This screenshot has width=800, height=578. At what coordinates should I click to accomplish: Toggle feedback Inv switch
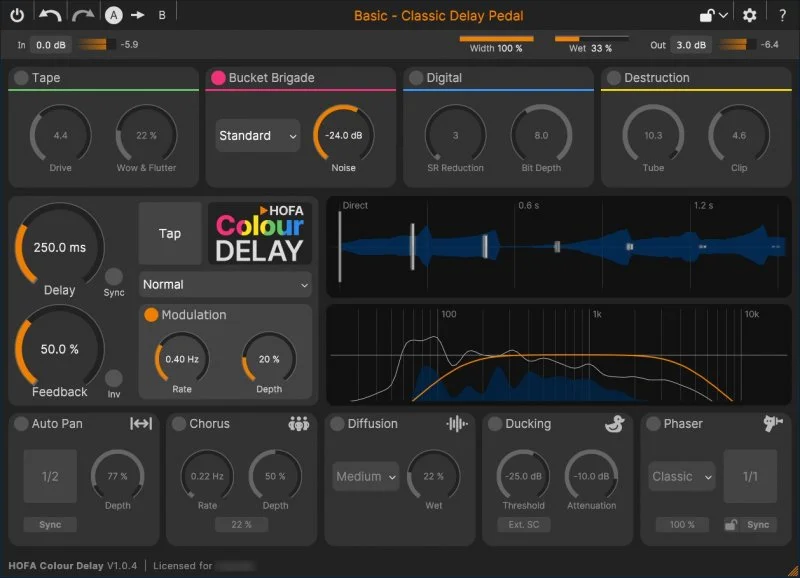[x=114, y=379]
